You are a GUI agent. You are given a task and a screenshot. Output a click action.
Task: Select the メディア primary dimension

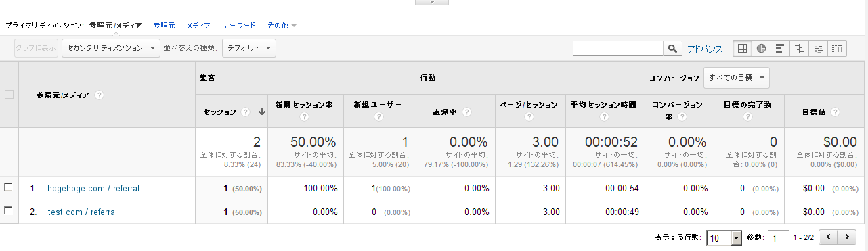coord(198,25)
